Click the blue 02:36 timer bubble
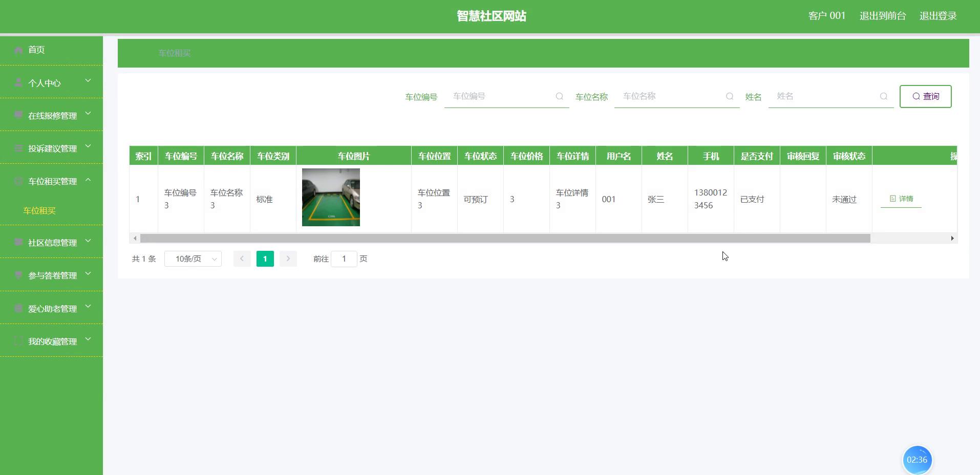Image resolution: width=980 pixels, height=475 pixels. coord(917,460)
